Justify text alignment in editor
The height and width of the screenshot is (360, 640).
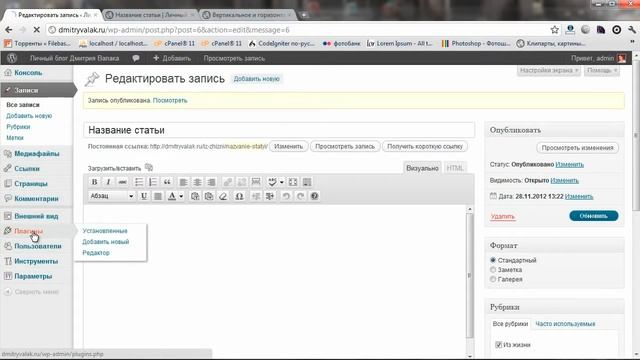[x=158, y=196]
